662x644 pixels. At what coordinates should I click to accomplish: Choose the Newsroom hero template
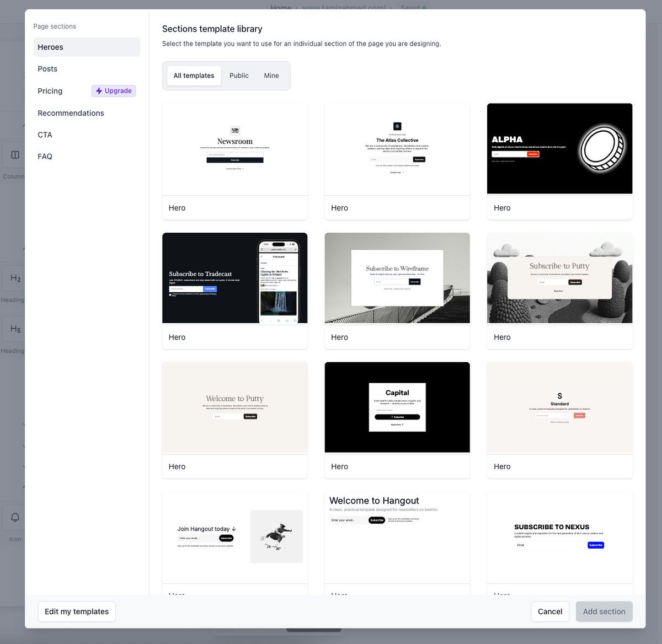point(235,161)
